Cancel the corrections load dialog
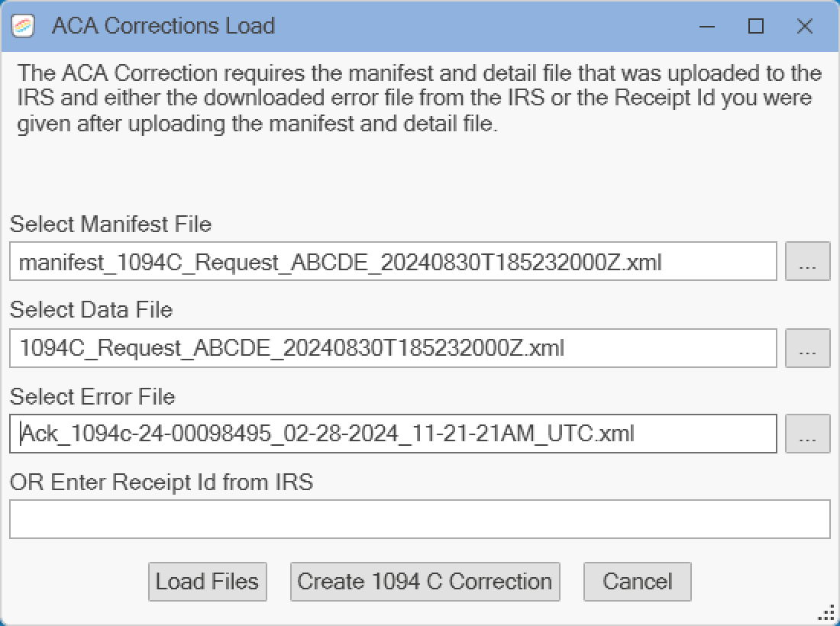Screen dimensions: 840x626 [638, 582]
